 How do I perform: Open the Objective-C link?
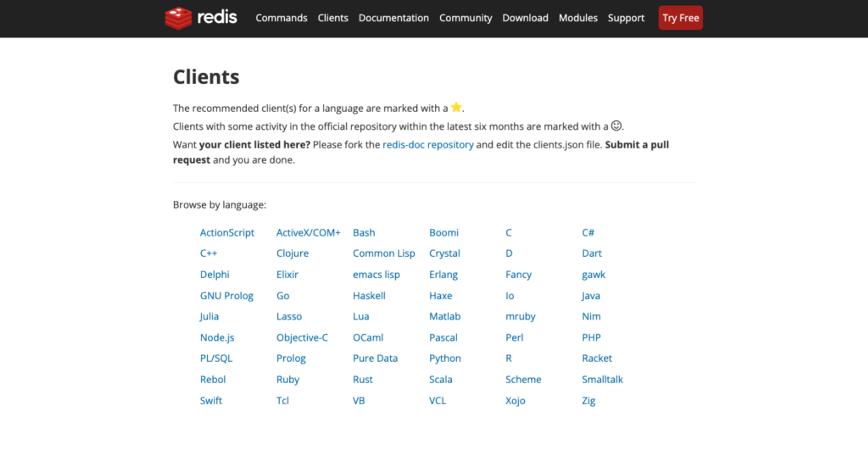pos(302,338)
